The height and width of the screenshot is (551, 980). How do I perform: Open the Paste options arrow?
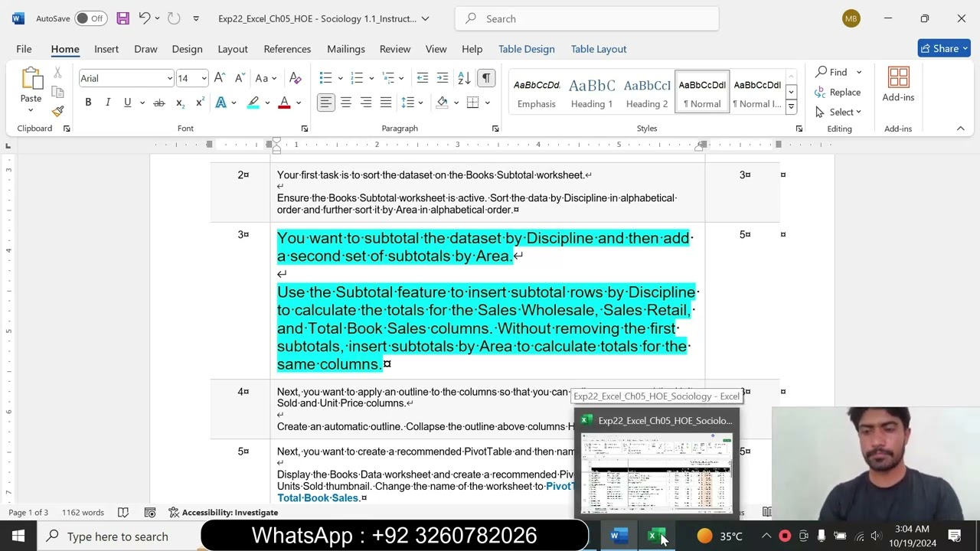[x=31, y=111]
